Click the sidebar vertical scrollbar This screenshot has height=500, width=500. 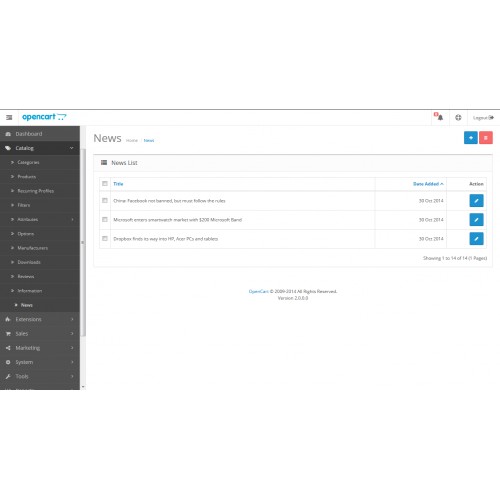point(83,243)
